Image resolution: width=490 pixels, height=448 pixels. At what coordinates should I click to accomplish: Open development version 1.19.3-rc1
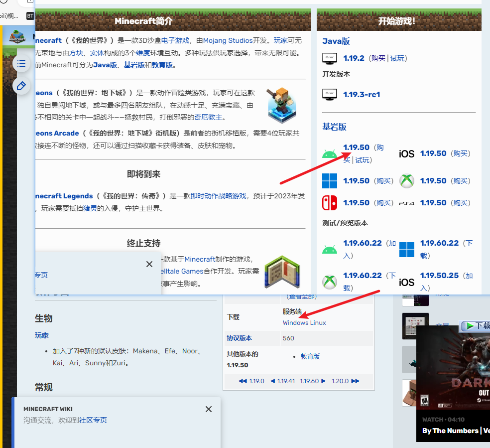point(362,94)
